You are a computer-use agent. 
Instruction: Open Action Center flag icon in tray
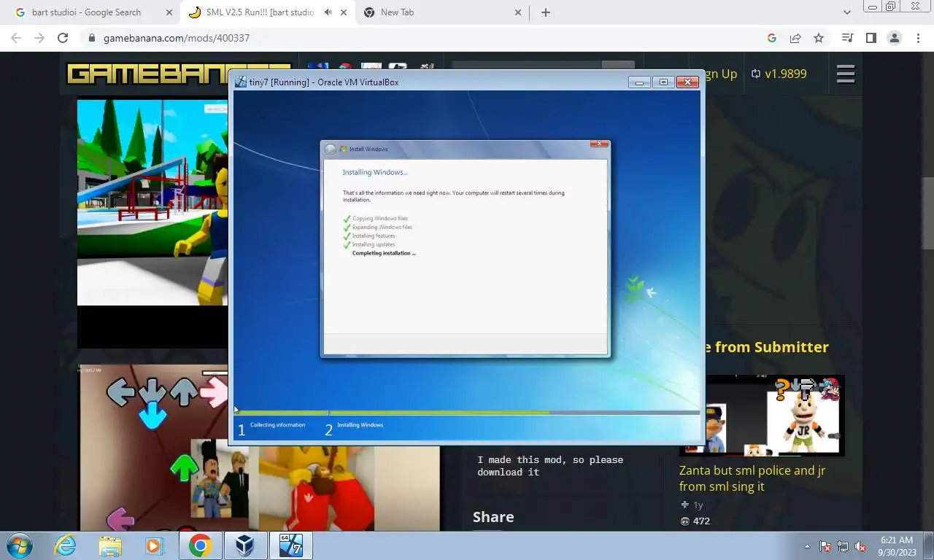coord(825,546)
